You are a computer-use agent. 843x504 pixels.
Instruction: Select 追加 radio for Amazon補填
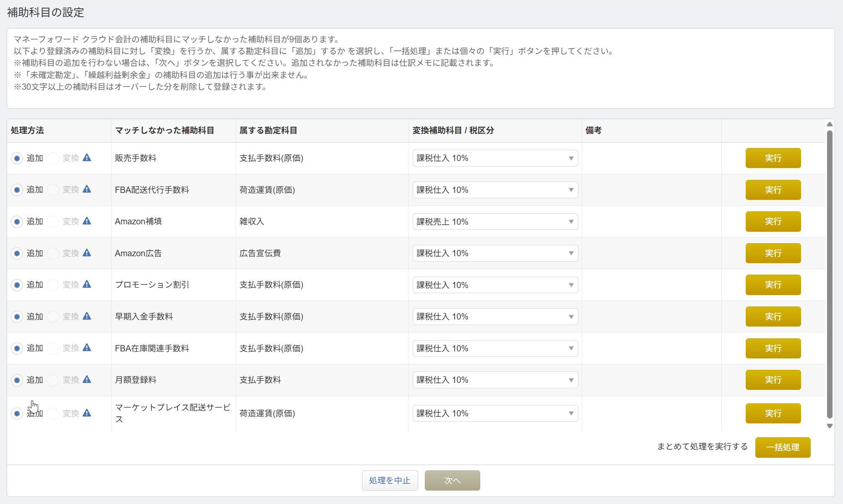(17, 222)
